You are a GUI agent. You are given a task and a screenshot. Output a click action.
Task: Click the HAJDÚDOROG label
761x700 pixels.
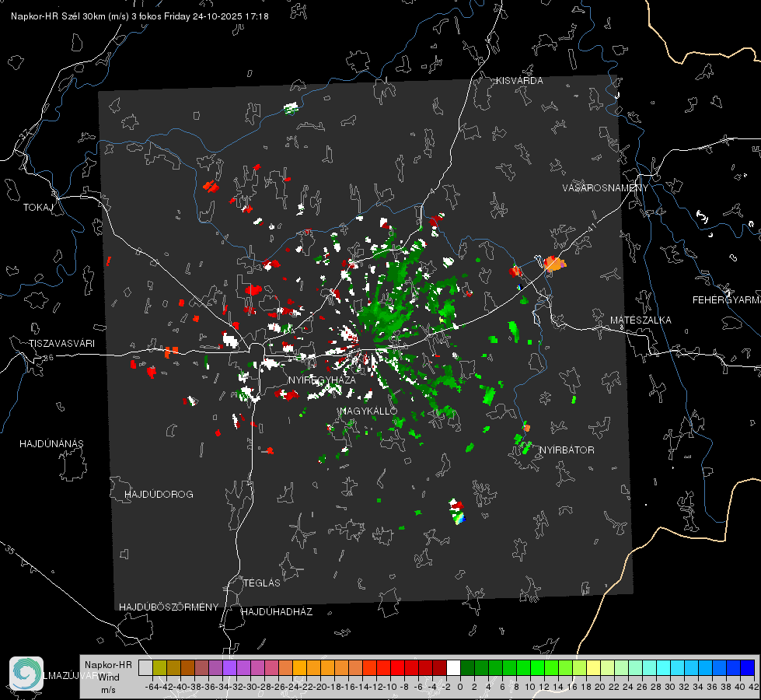click(x=159, y=494)
